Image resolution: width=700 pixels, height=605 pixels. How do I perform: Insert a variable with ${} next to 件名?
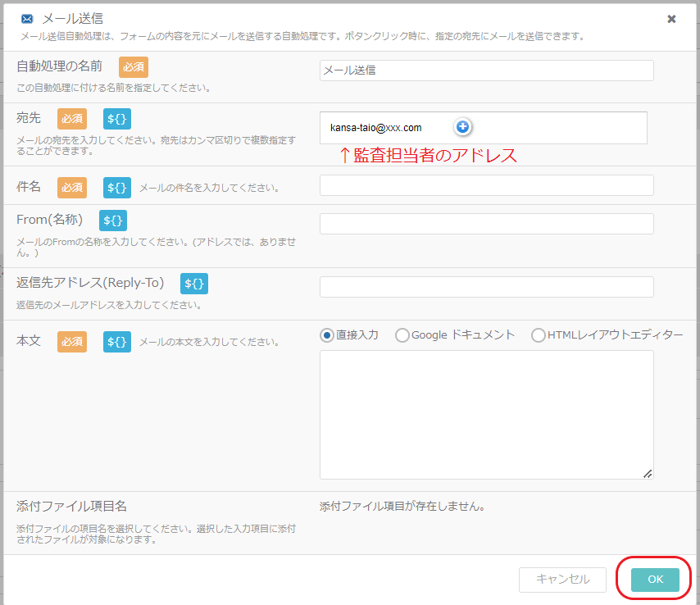[117, 188]
